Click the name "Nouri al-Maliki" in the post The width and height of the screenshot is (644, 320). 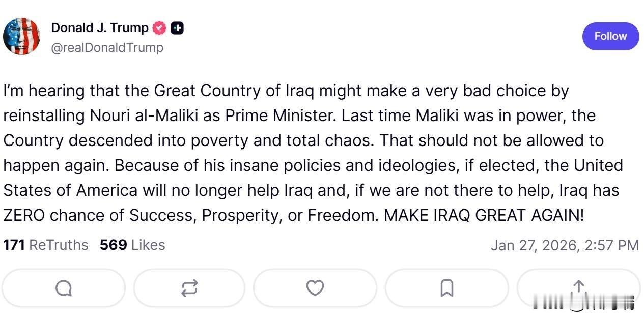click(x=129, y=115)
